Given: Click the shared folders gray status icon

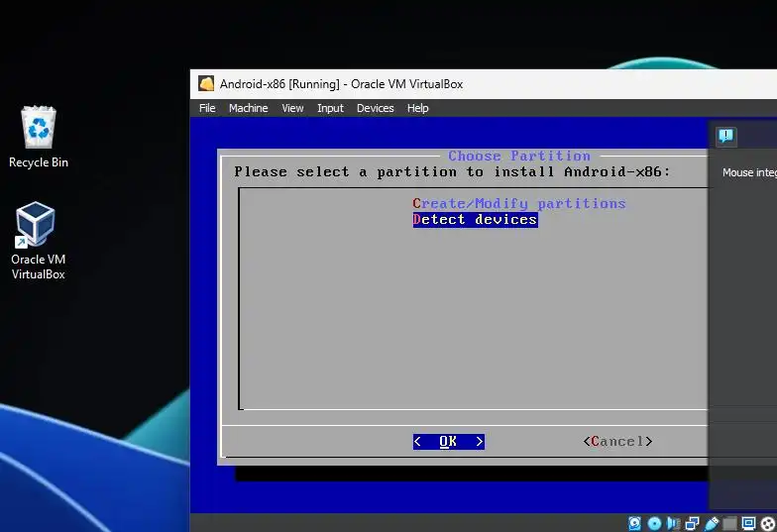Looking at the screenshot, I should (x=729, y=523).
